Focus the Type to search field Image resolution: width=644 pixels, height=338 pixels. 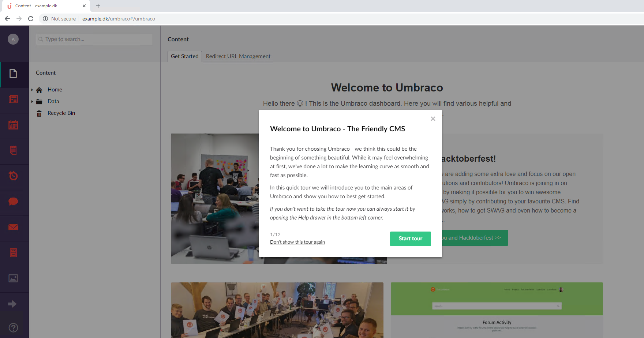94,40
